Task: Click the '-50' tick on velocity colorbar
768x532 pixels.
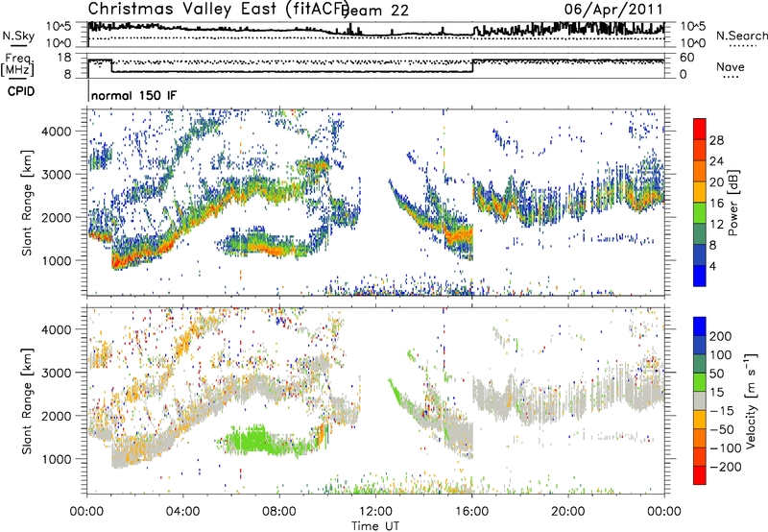Action: (x=722, y=429)
